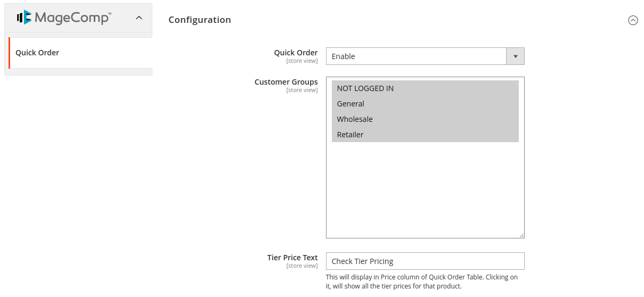Click empty area inside Customer Groups listbox

coord(425,192)
